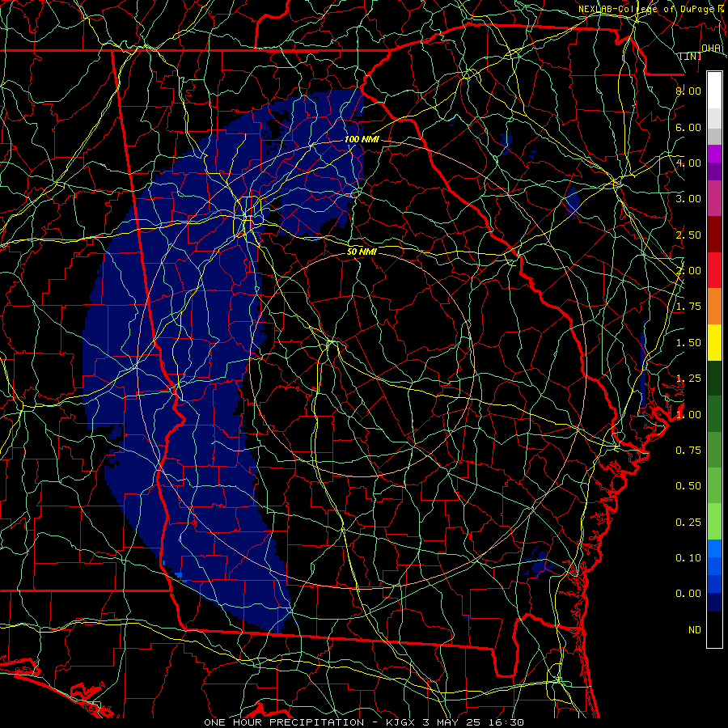Select the 0.50 legend value

[x=688, y=486]
